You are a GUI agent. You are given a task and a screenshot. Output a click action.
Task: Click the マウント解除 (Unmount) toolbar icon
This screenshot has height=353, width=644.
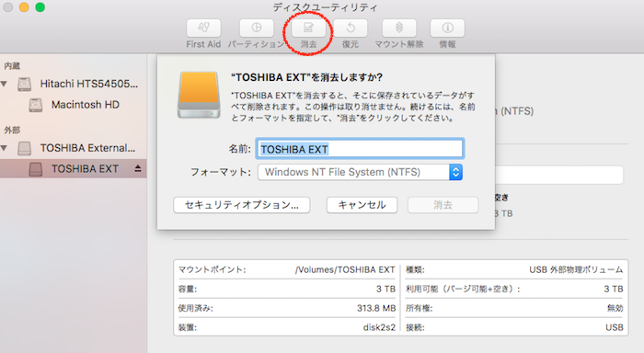click(399, 28)
